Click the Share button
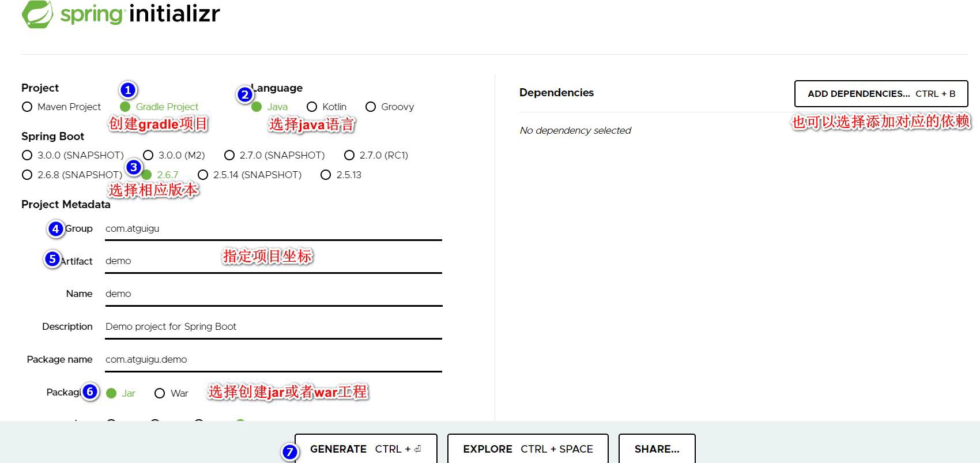The image size is (980, 463). pyautogui.click(x=657, y=449)
